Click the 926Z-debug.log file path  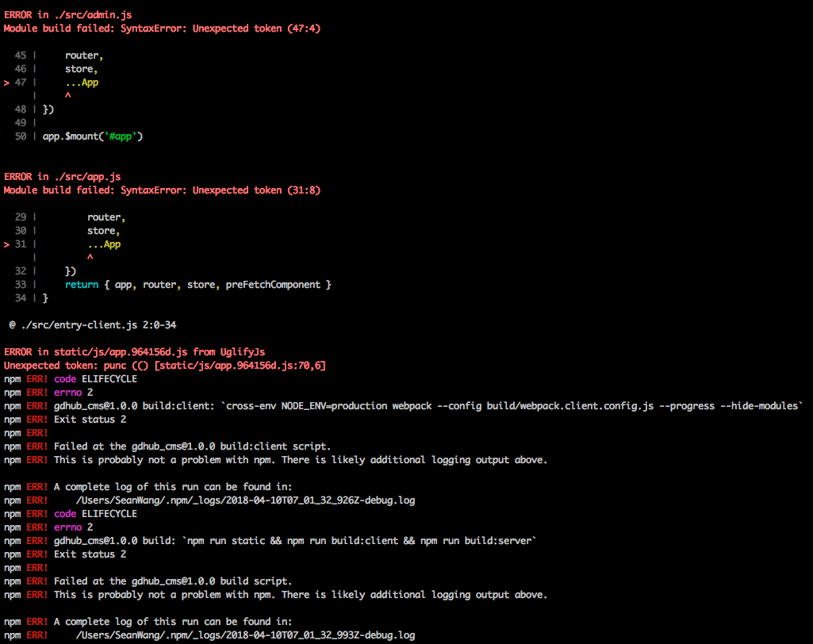click(x=246, y=500)
